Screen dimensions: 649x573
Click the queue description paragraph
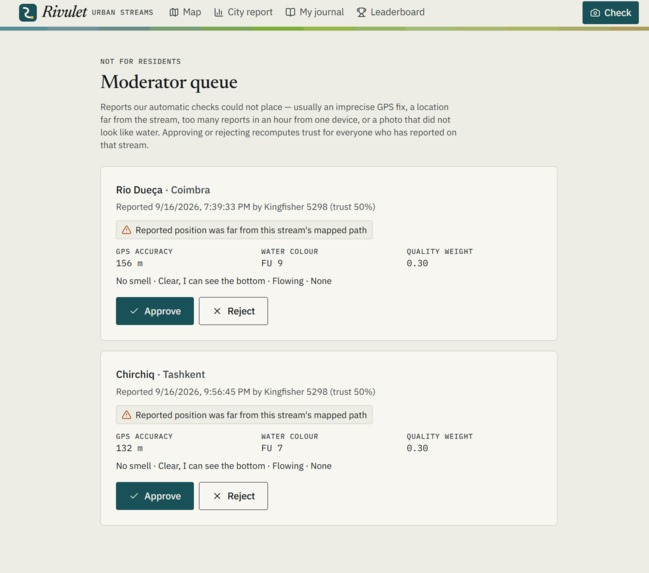click(279, 126)
